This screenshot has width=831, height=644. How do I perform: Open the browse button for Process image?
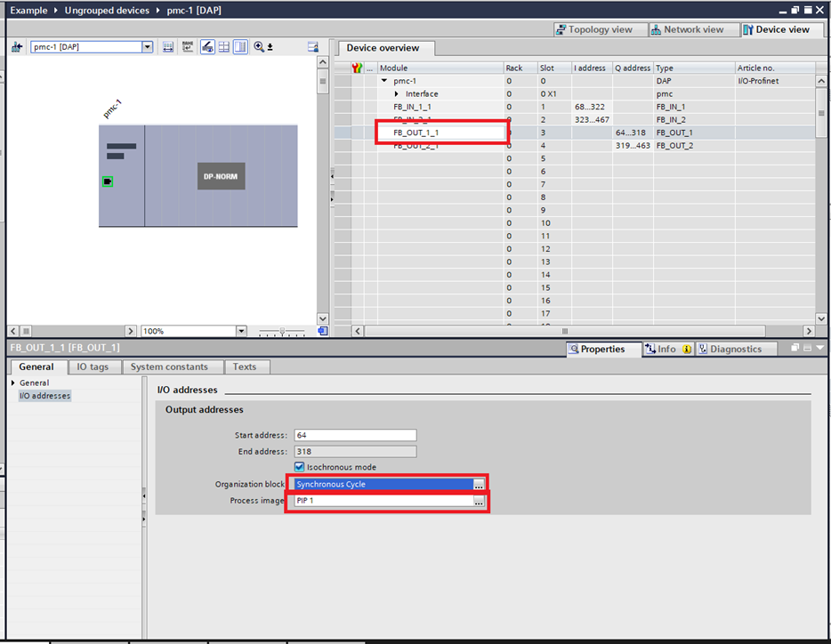coord(479,503)
